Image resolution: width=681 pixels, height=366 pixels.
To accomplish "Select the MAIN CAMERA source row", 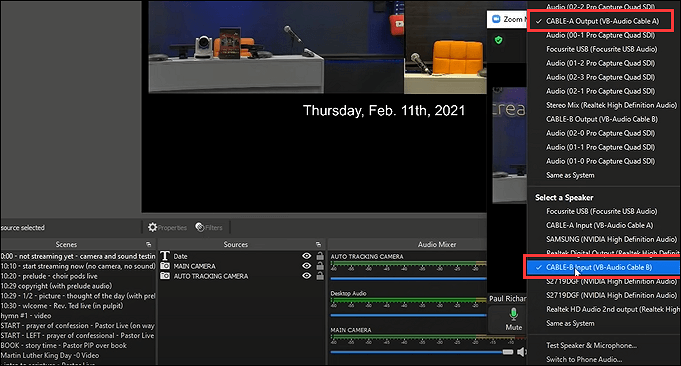I will pyautogui.click(x=241, y=266).
